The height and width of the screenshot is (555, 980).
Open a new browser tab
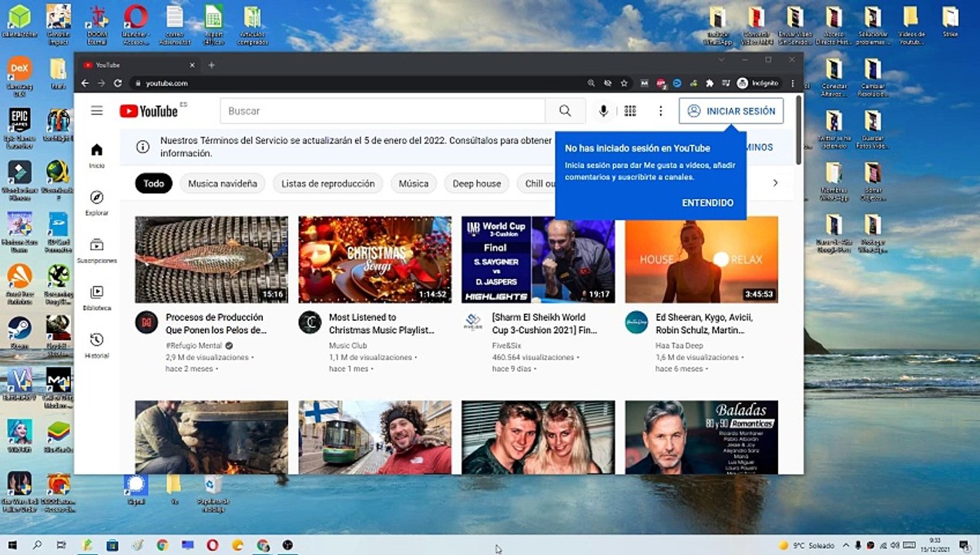click(x=211, y=65)
